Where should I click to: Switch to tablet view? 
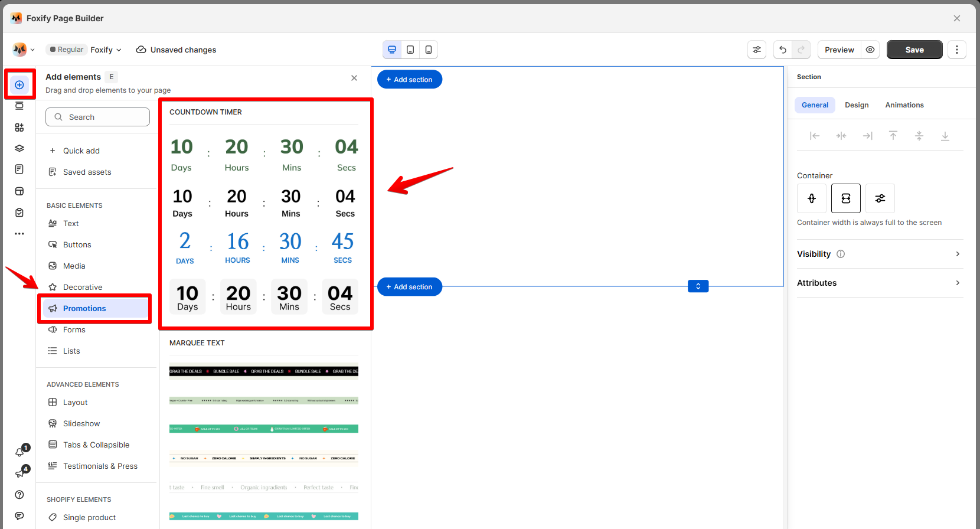tap(410, 50)
